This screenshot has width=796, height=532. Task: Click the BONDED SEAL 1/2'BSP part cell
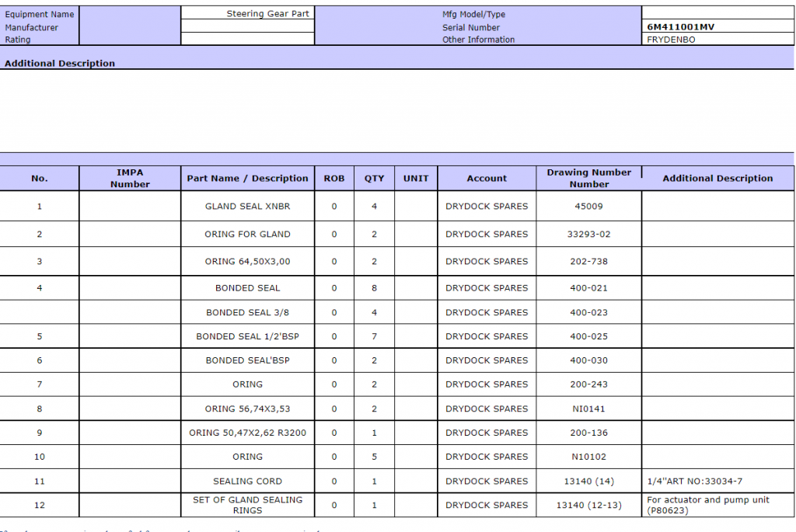coord(247,336)
